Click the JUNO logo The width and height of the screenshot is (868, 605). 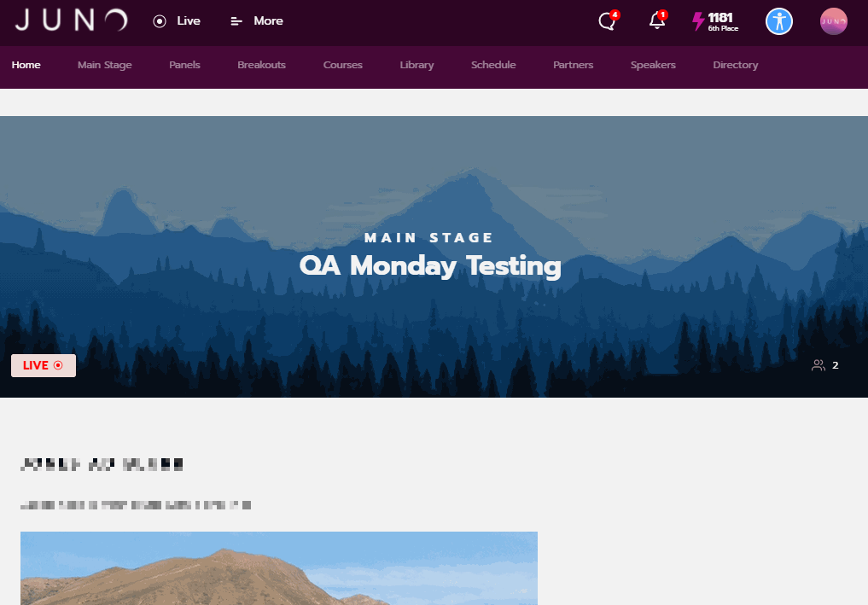click(x=72, y=20)
